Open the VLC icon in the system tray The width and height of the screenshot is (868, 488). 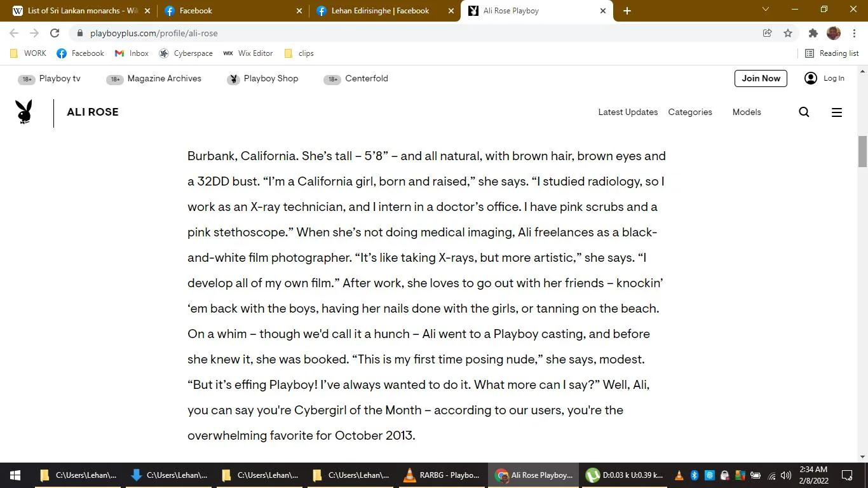(679, 475)
